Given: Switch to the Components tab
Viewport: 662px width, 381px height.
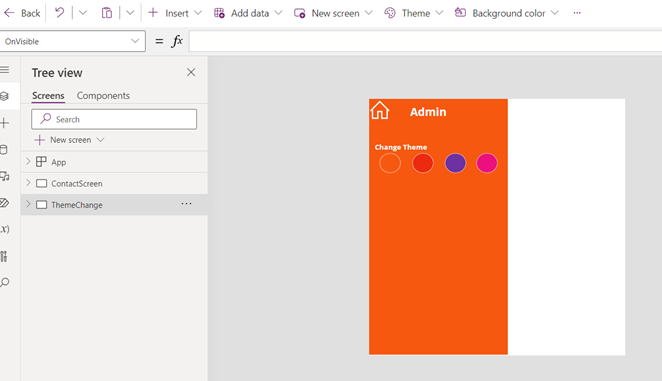Looking at the screenshot, I should pos(103,95).
